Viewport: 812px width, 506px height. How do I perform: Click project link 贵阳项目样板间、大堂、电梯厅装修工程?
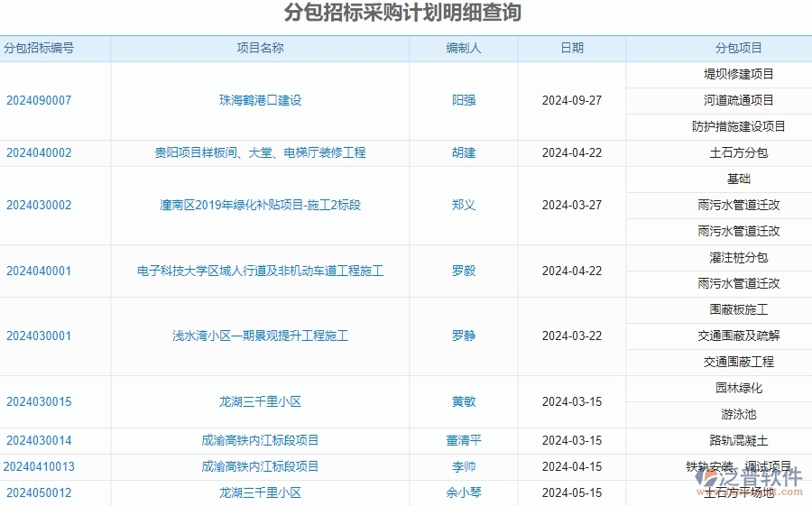click(x=260, y=152)
